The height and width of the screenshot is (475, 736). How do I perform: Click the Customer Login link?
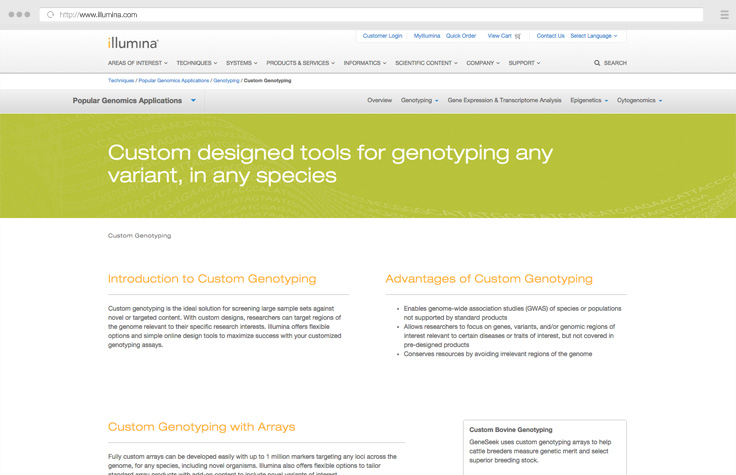[x=382, y=36]
